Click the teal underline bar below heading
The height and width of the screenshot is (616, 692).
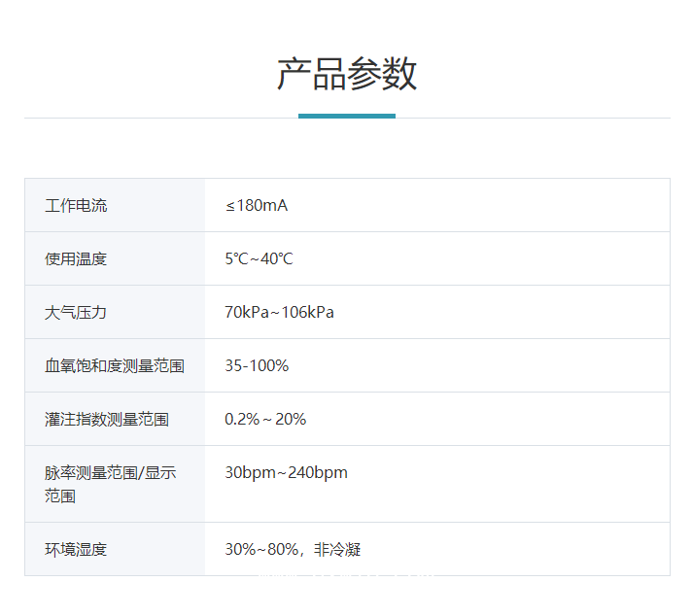[346, 116]
